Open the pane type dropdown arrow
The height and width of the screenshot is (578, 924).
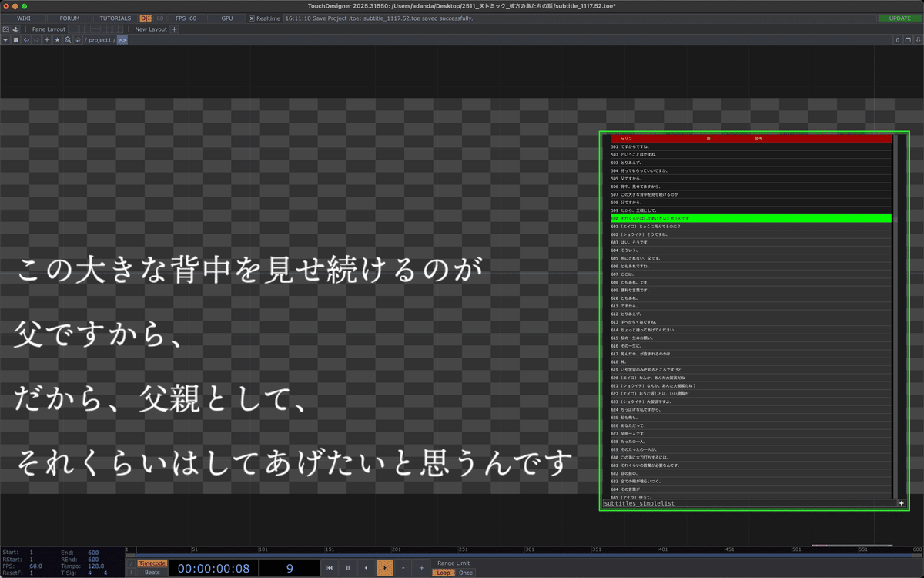(5, 40)
